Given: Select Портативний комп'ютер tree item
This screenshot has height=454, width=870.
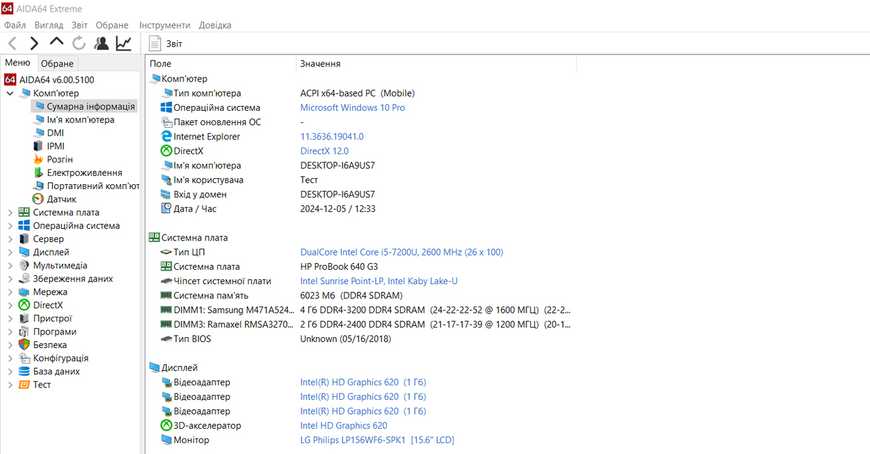Looking at the screenshot, I should (x=86, y=186).
